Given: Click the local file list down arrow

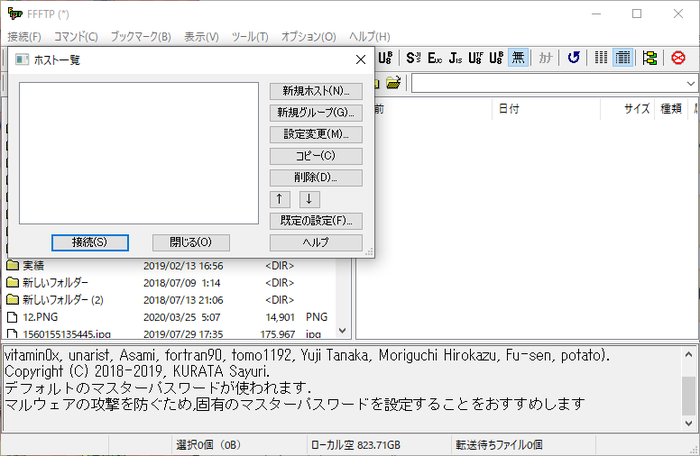Looking at the screenshot, I should coord(342,330).
